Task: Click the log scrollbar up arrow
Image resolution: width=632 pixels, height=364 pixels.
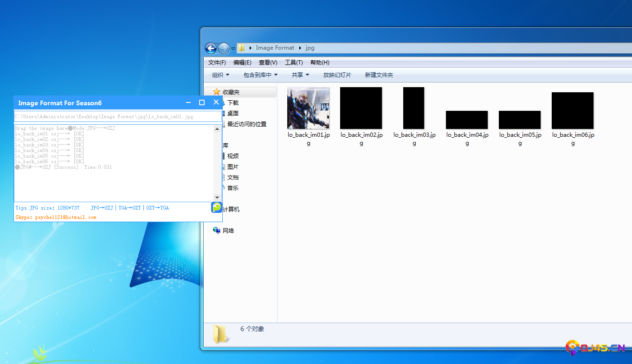Action: click(217, 129)
